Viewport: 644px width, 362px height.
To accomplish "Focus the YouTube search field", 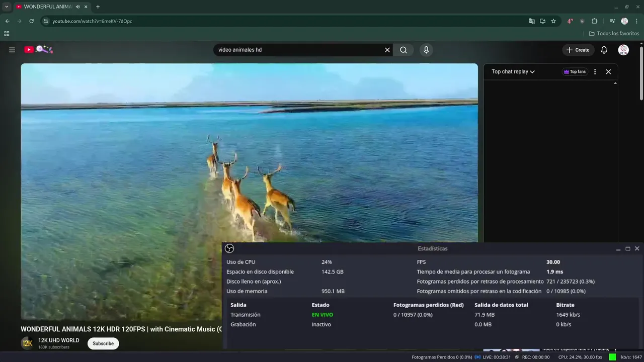I will tap(299, 50).
